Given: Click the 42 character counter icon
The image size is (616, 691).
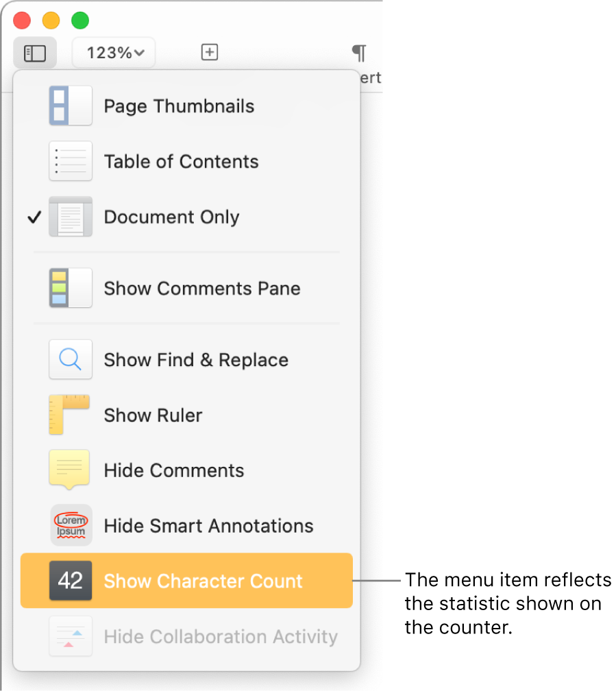Looking at the screenshot, I should [x=71, y=581].
